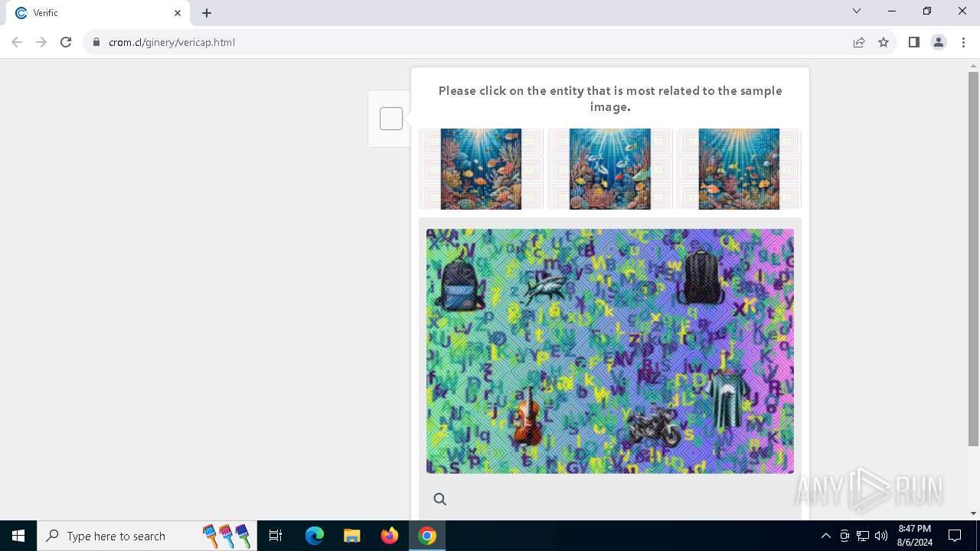980x551 pixels.
Task: Click the green t-shirt in the captcha image
Action: pyautogui.click(x=727, y=399)
